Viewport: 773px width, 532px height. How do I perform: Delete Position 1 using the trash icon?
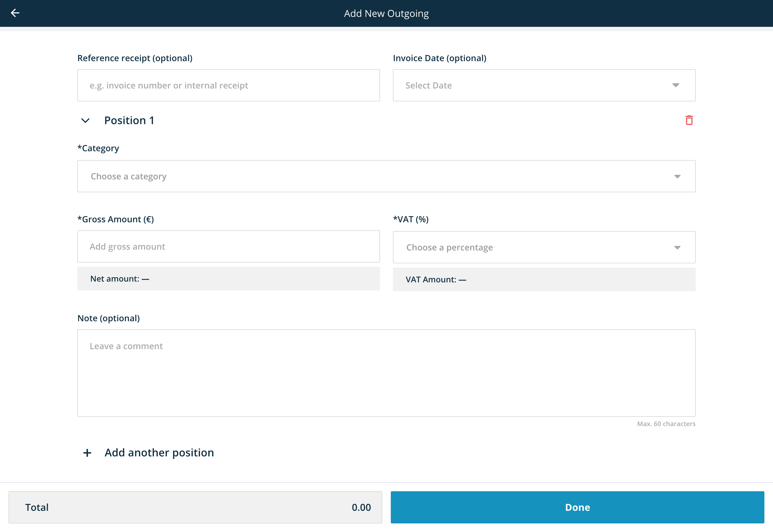(689, 120)
